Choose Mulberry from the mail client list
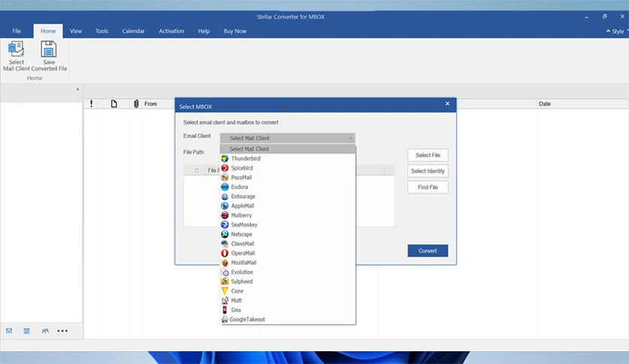The width and height of the screenshot is (629, 364). click(x=287, y=215)
